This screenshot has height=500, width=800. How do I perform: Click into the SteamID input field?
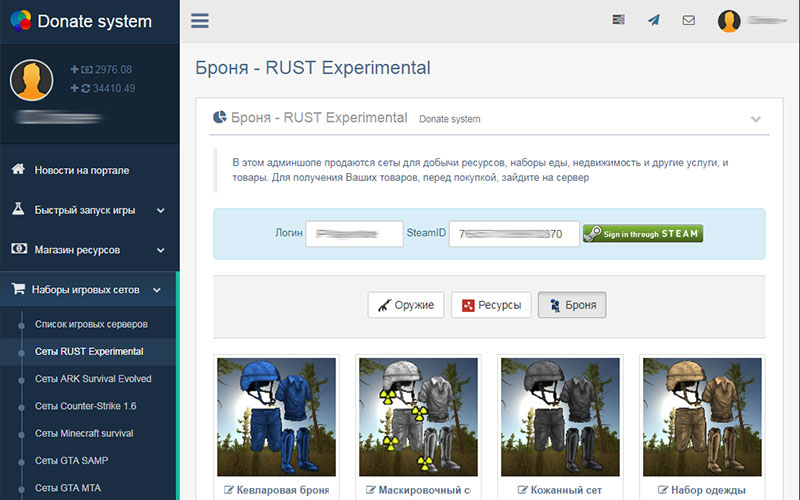click(514, 234)
